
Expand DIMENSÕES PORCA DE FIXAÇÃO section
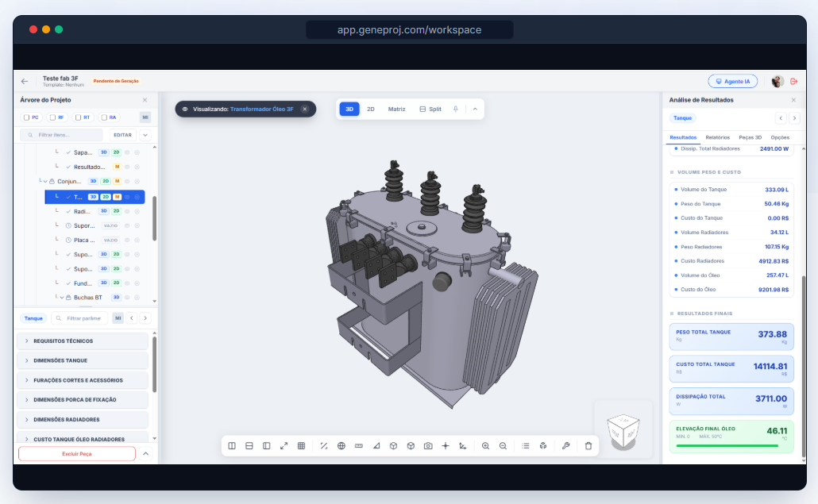click(x=83, y=400)
